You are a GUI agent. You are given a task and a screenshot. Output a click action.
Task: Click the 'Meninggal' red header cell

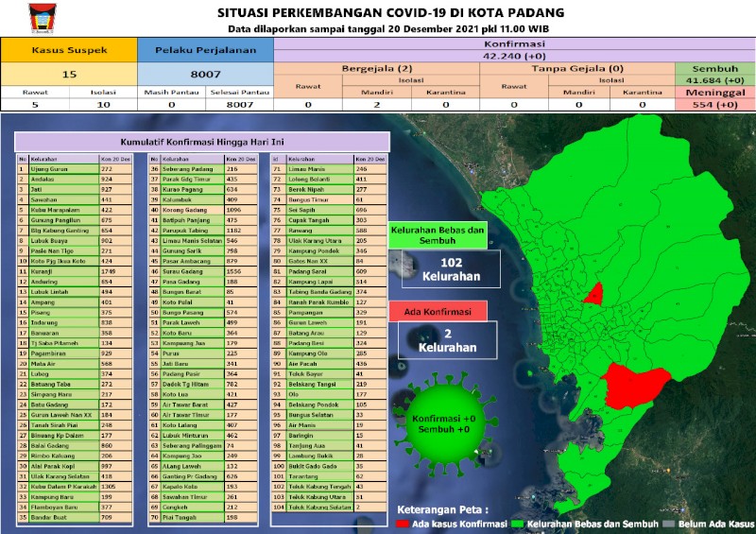pyautogui.click(x=715, y=92)
